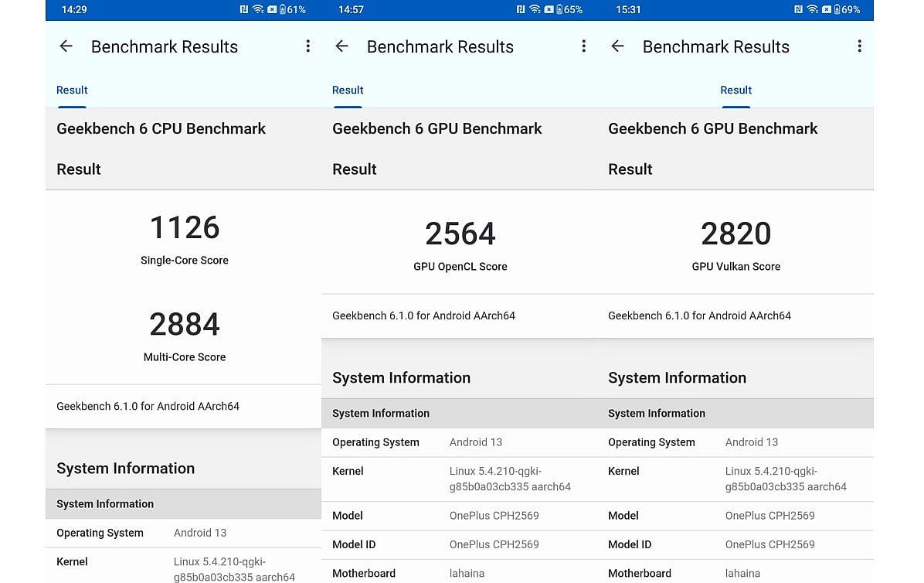Select Result tab on OpenCL screen
The height and width of the screenshot is (583, 924).
tap(348, 90)
